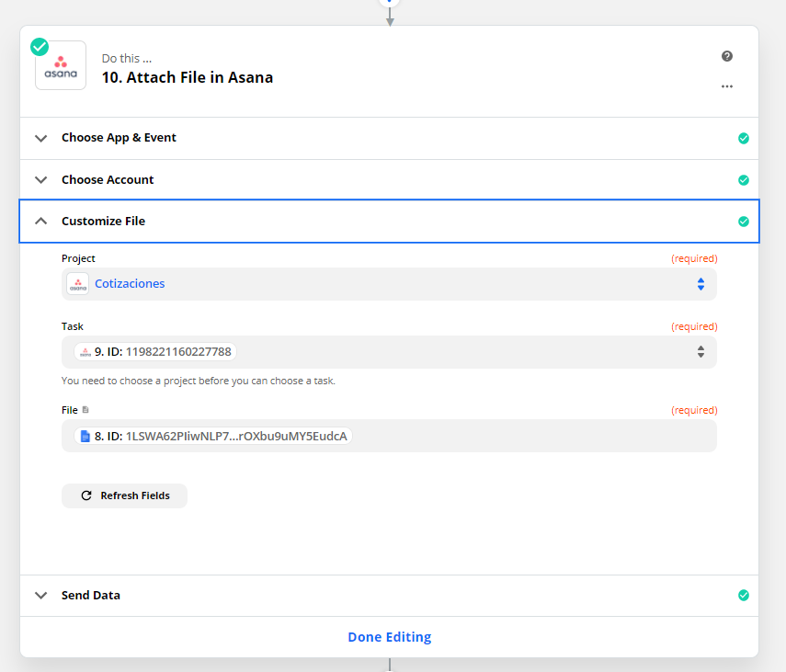Screen dimensions: 786x672
Task: Click the Choose App & Event heading
Action: 119,138
